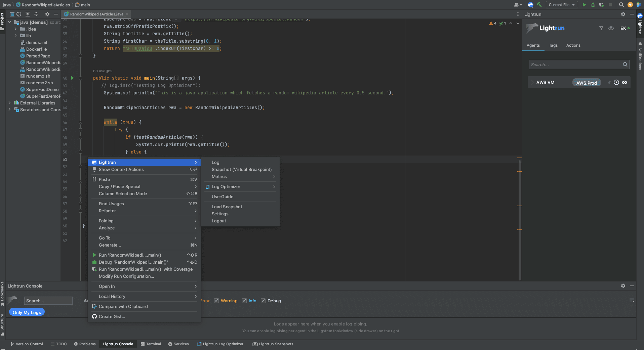Close the RandomWikipediaArticles.java editor tab
644x350 pixels.
point(127,14)
